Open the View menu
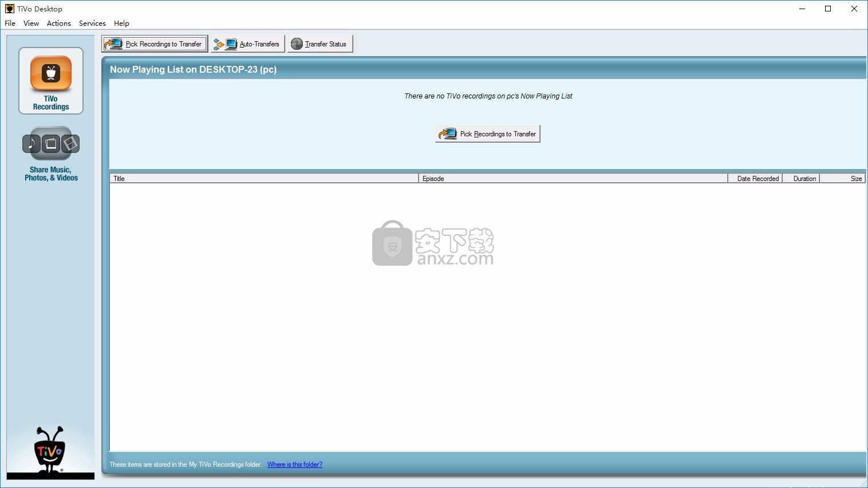868x488 pixels. click(31, 23)
